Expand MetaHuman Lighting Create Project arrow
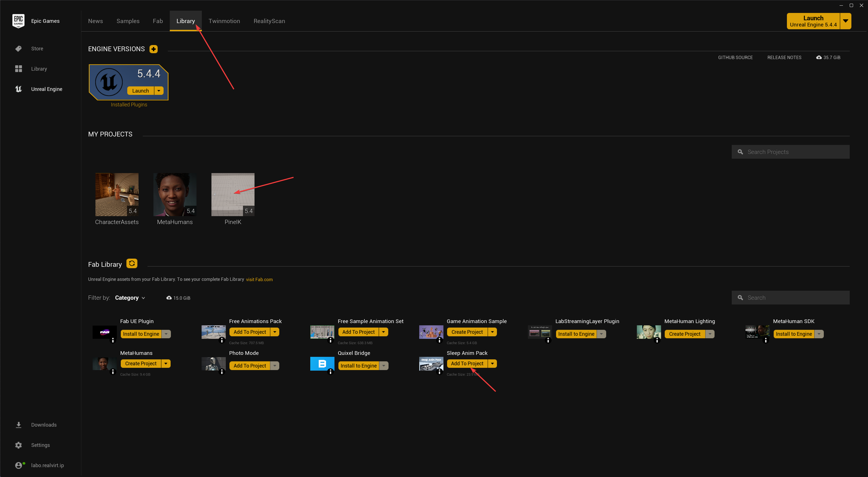Screen dimensions: 868x477 coord(710,334)
